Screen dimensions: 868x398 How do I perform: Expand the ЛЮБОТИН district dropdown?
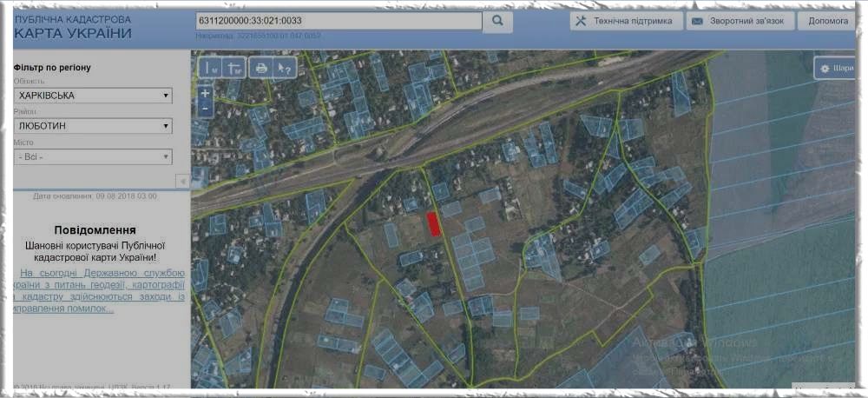(93, 126)
